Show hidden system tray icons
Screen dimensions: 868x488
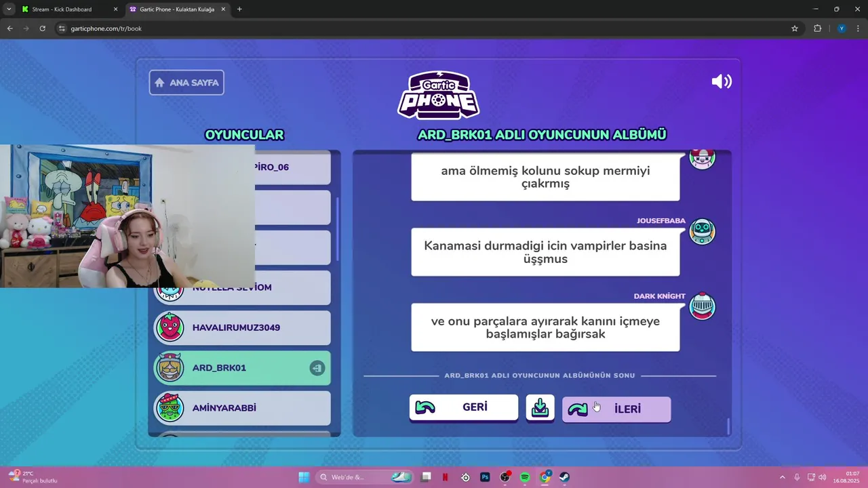click(x=782, y=477)
